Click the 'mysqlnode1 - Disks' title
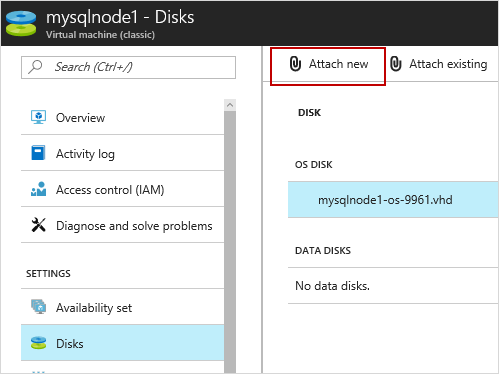This screenshot has height=374, width=499. point(120,17)
